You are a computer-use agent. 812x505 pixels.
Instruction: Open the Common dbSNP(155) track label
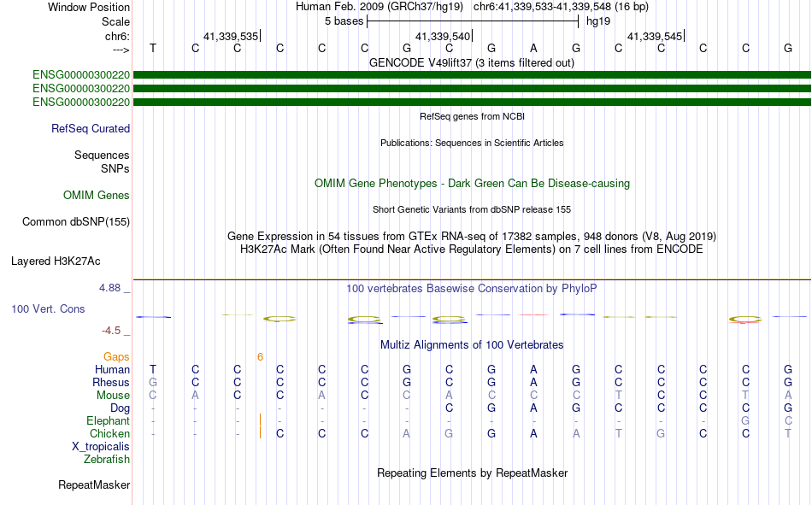point(75,221)
